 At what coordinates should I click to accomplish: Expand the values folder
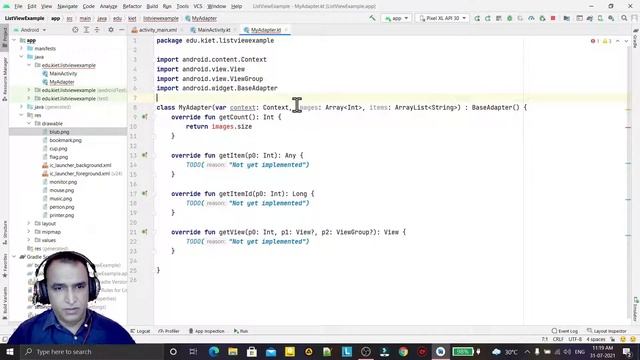coord(29,240)
